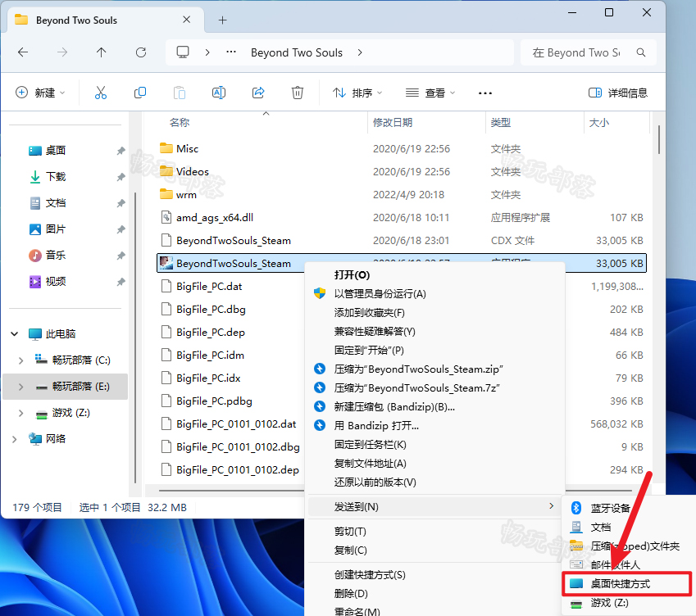Expand the 游戏 (Z:) drive

20,413
